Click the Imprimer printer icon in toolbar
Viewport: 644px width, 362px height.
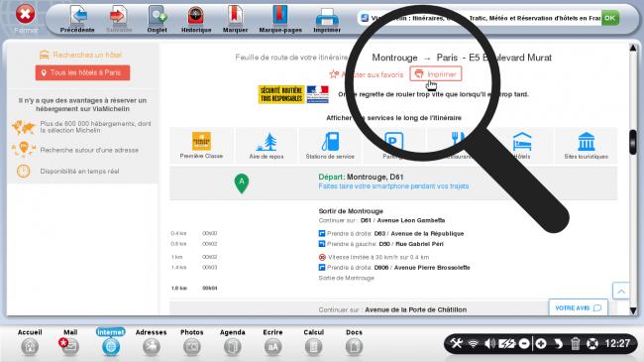(x=327, y=19)
